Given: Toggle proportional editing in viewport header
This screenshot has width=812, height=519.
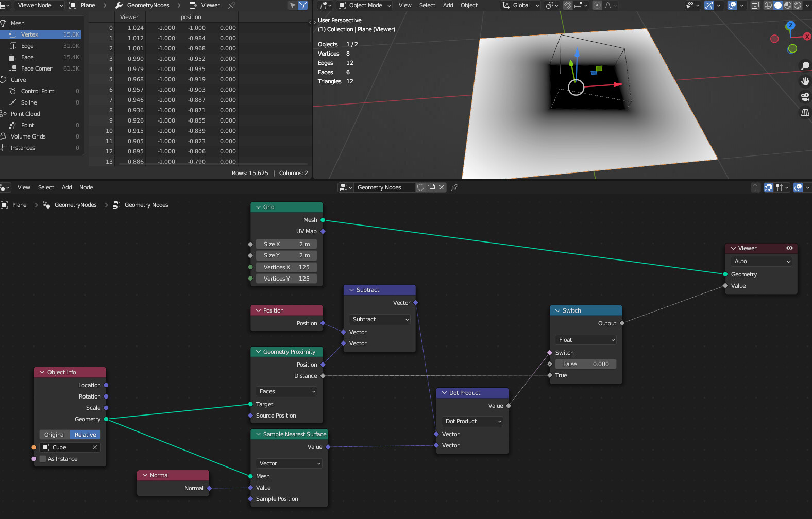Looking at the screenshot, I should (x=597, y=5).
